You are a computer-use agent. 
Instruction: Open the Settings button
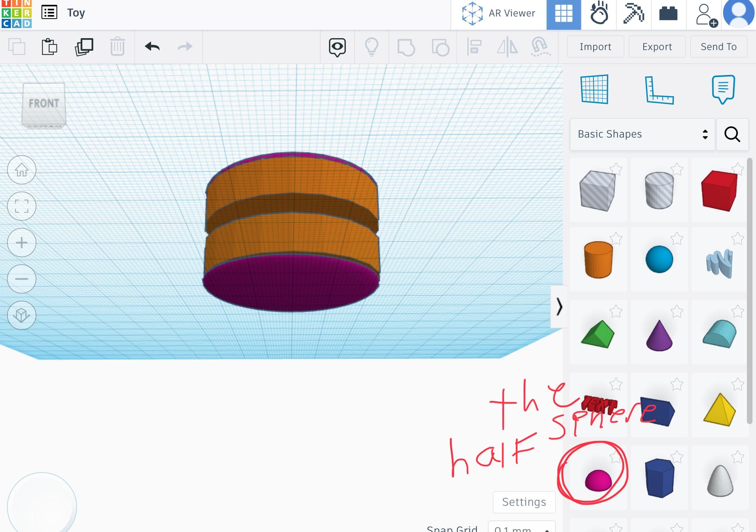click(524, 502)
